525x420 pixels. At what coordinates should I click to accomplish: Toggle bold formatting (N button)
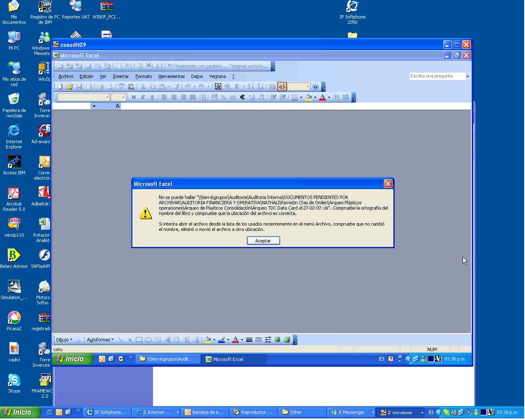[x=133, y=97]
